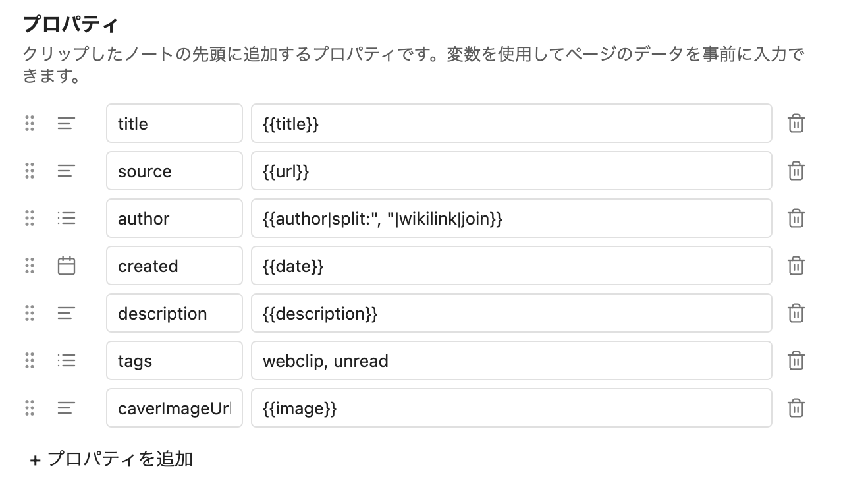Viewport: 868px width, 477px height.
Task: Click trash icon beside author property
Action: [x=796, y=219]
